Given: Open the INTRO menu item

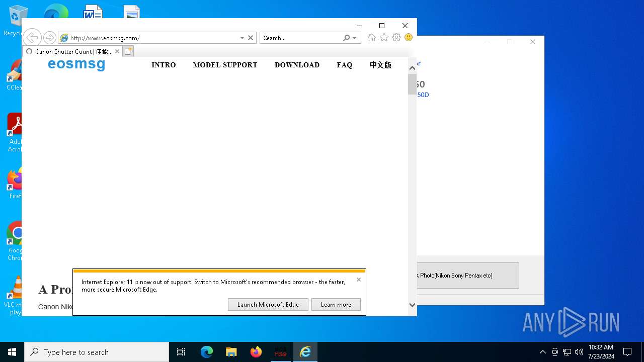Looking at the screenshot, I should [x=164, y=65].
